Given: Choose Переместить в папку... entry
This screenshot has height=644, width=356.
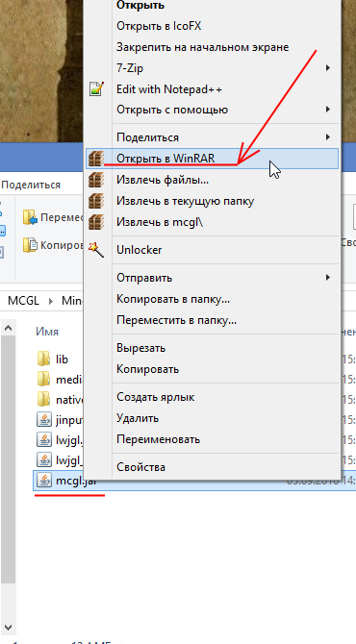Looking at the screenshot, I should tap(176, 320).
